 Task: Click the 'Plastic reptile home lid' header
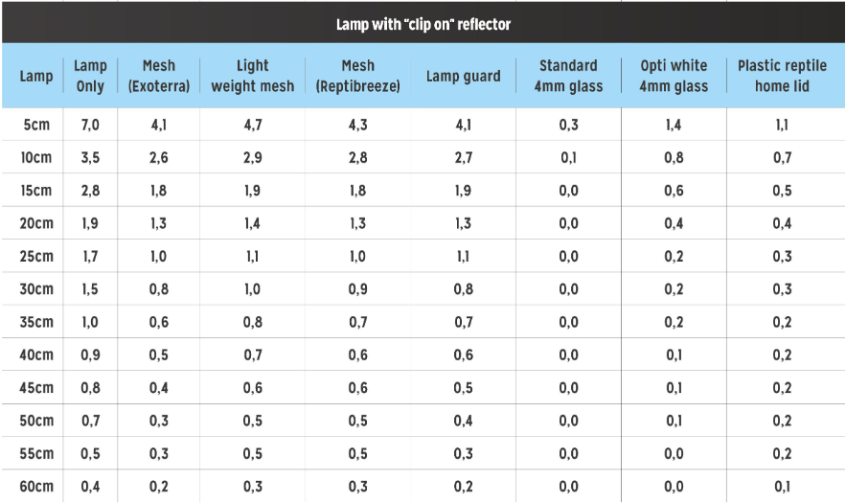[782, 76]
